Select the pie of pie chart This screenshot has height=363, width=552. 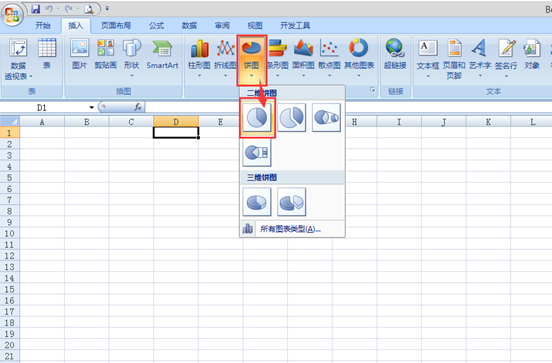click(x=326, y=117)
